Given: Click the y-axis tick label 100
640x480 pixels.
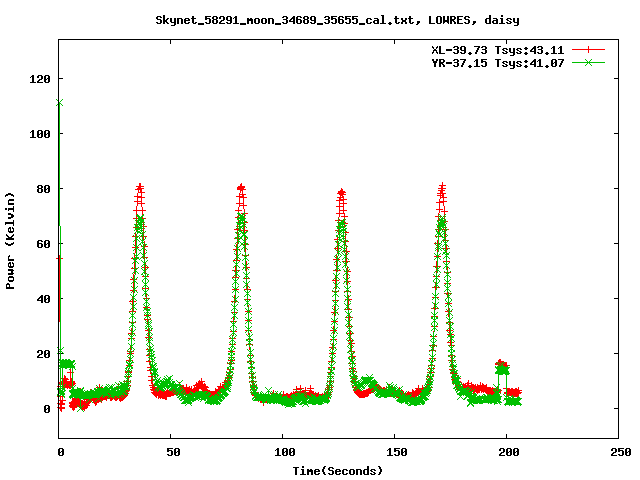Looking at the screenshot, I should click(40, 134).
